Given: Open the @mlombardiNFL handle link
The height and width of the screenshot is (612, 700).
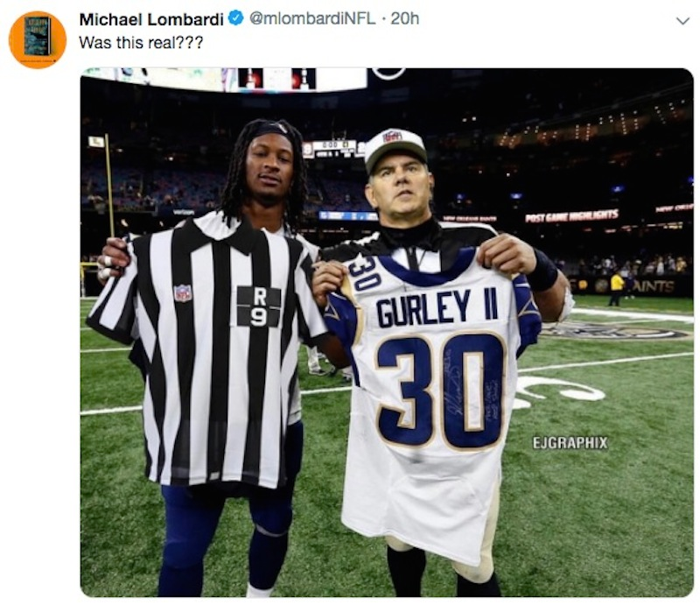Looking at the screenshot, I should [312, 18].
